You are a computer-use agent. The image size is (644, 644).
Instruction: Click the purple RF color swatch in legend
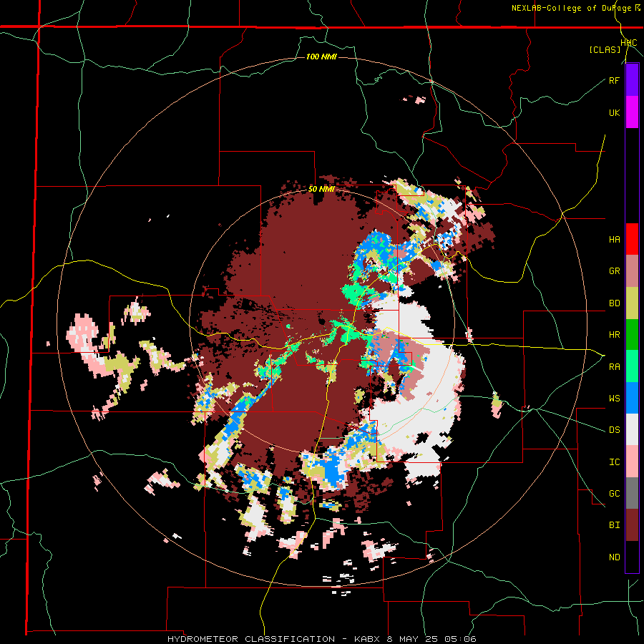tap(632, 80)
